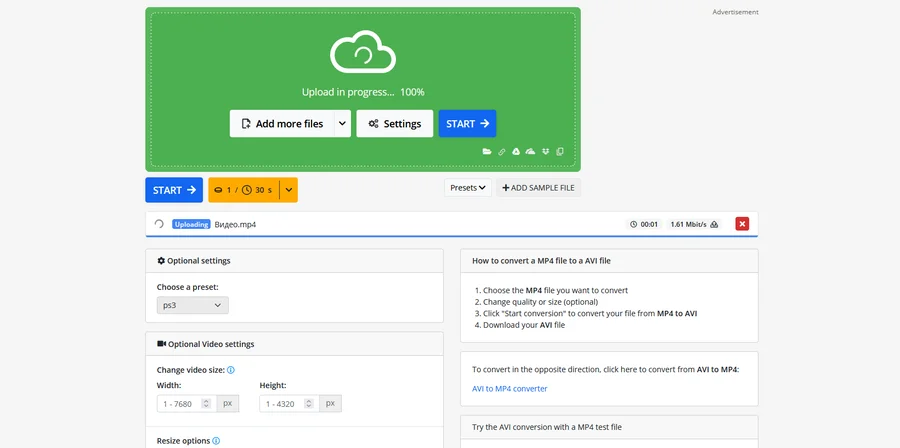Click ADD SAMPLE FILE button
Image resolution: width=900 pixels, height=448 pixels.
tap(538, 188)
